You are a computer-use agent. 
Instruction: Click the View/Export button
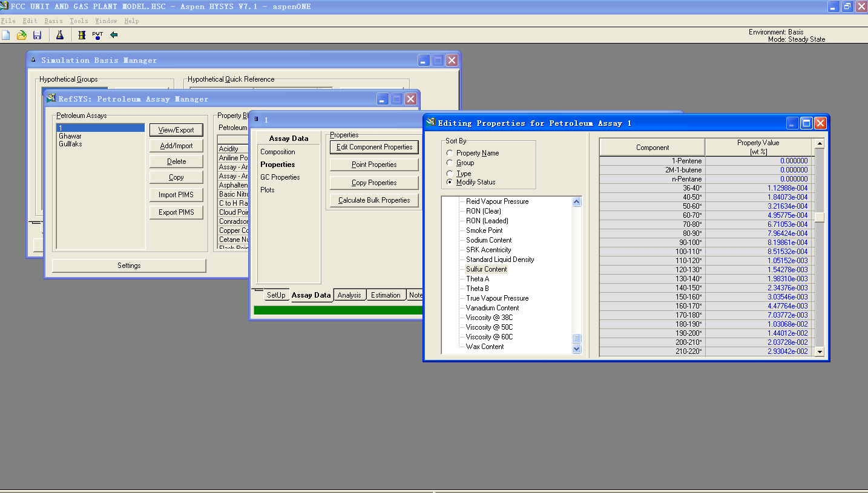tap(176, 130)
